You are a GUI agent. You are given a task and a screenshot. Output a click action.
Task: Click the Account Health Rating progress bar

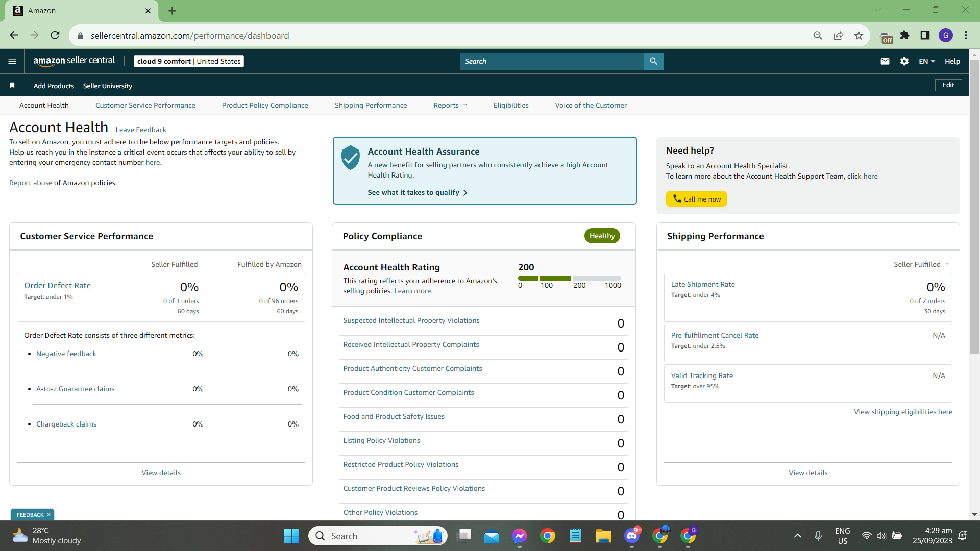click(570, 278)
